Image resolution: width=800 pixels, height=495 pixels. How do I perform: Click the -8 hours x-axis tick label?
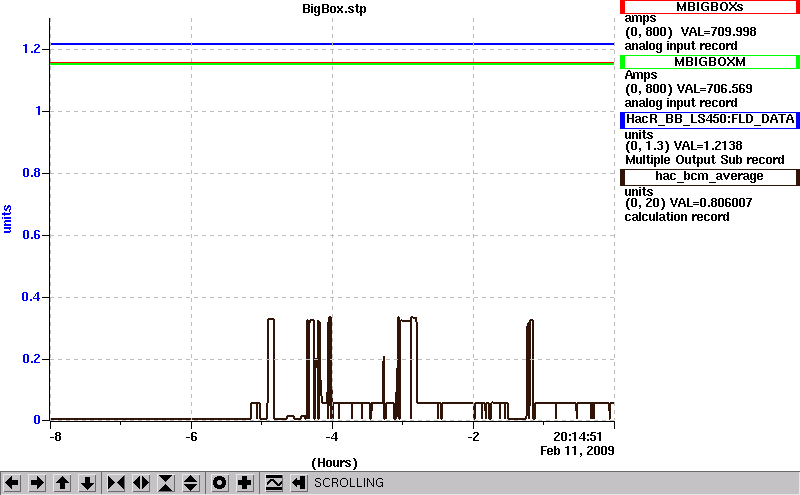(x=55, y=437)
